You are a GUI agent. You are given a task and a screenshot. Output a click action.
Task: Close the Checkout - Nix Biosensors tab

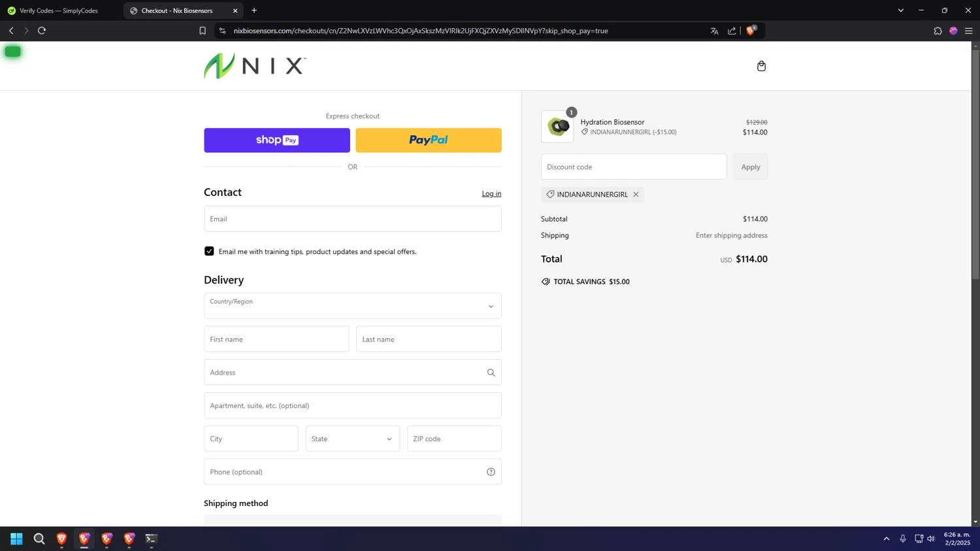click(235, 10)
